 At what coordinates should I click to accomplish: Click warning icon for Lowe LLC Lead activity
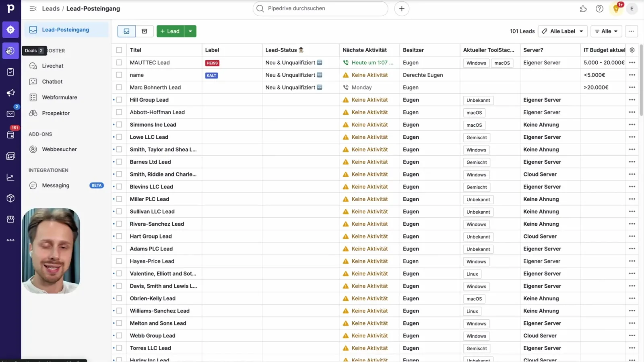345,137
